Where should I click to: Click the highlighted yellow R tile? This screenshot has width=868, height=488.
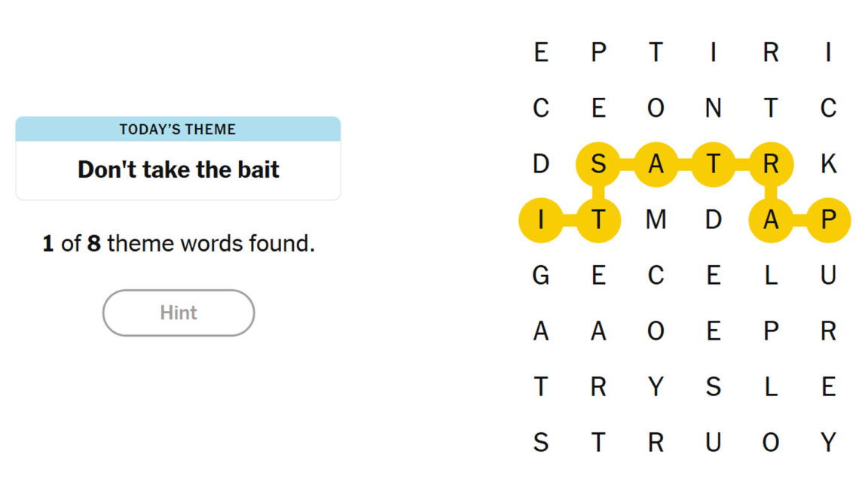tap(770, 164)
